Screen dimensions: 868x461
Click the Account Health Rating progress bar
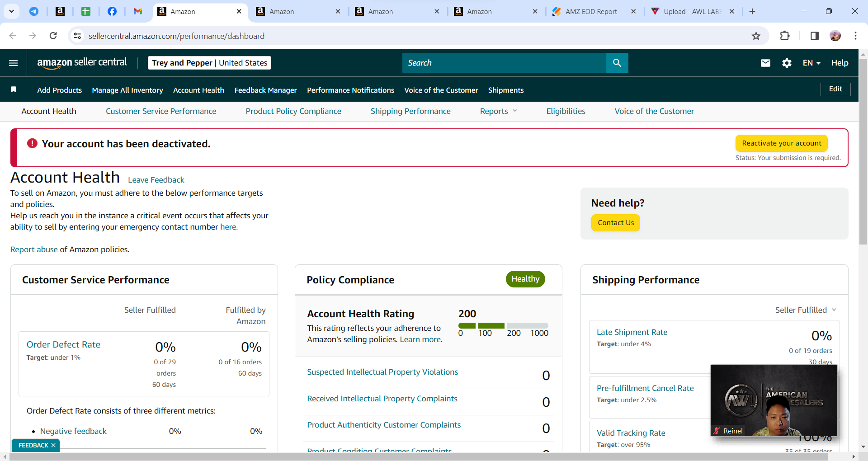coord(503,325)
